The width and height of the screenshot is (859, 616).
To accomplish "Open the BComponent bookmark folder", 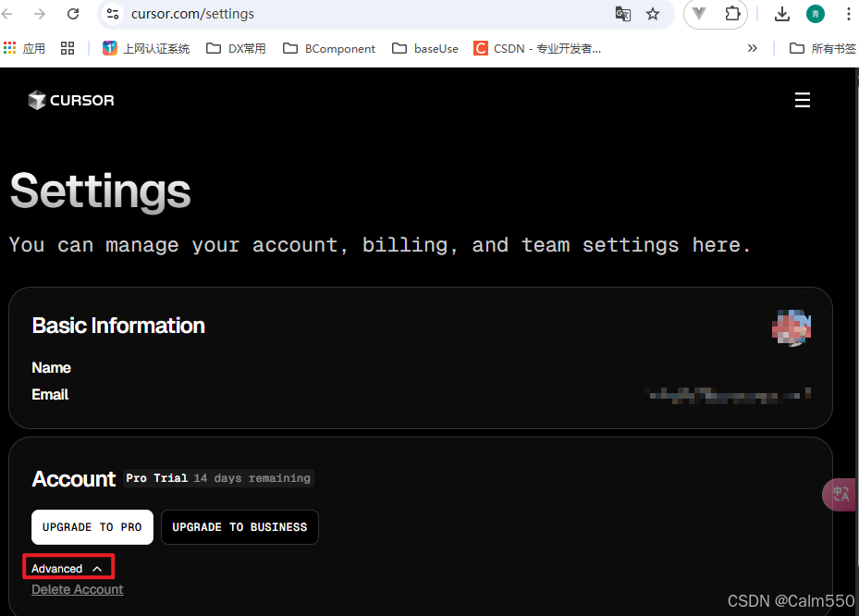I will click(328, 48).
